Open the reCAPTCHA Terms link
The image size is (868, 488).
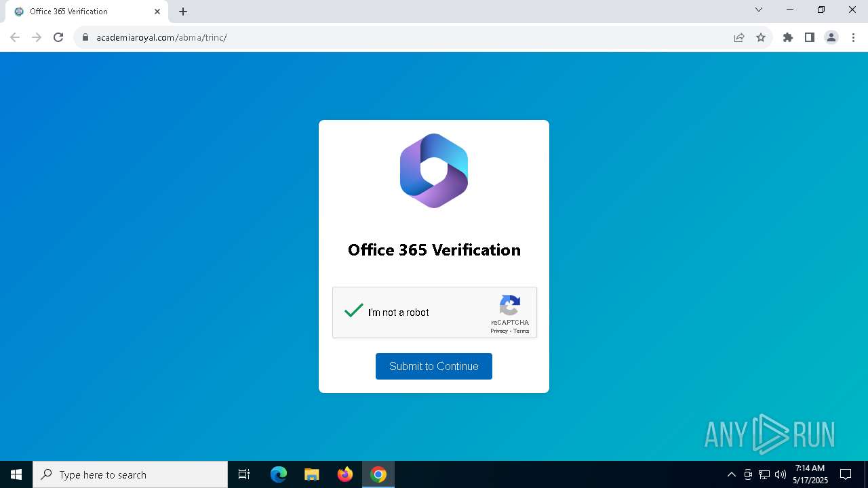tap(521, 331)
